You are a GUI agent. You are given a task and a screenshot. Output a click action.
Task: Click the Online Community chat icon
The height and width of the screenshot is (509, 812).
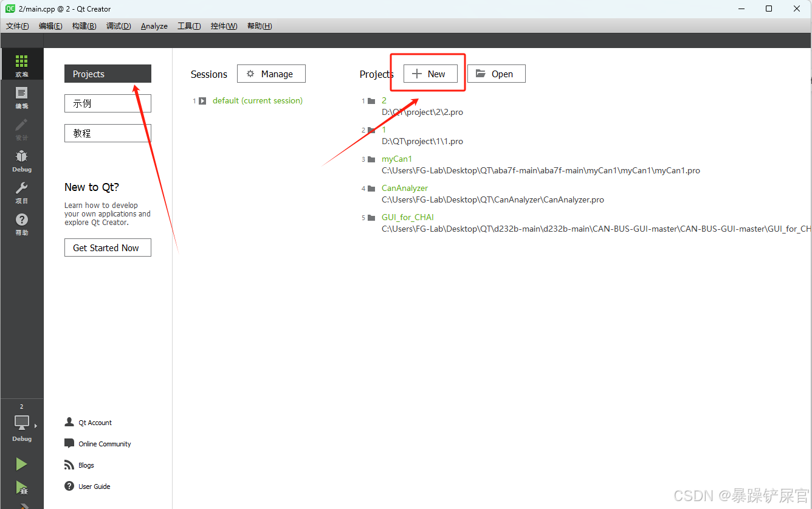click(x=69, y=443)
